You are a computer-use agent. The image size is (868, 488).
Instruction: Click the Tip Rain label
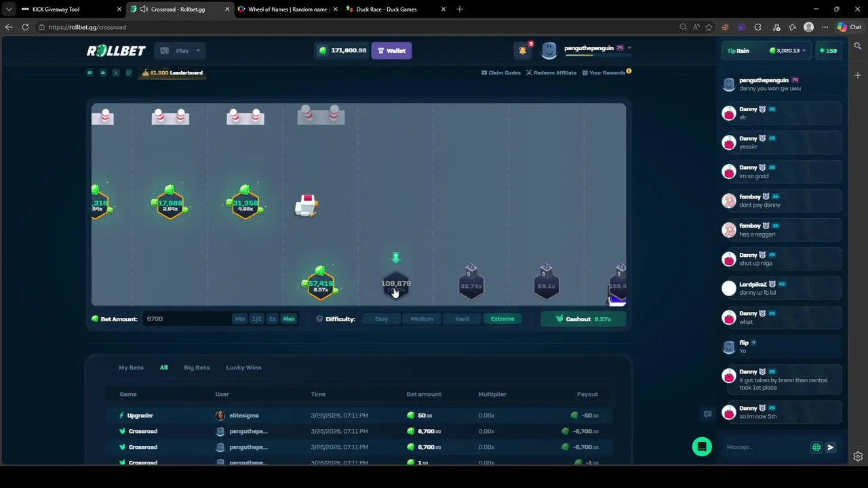[x=738, y=51]
